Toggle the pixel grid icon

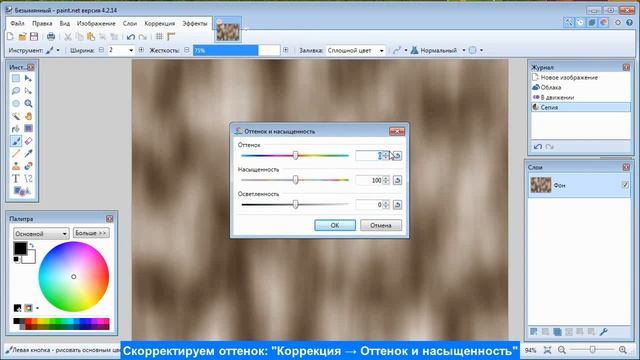(x=159, y=37)
